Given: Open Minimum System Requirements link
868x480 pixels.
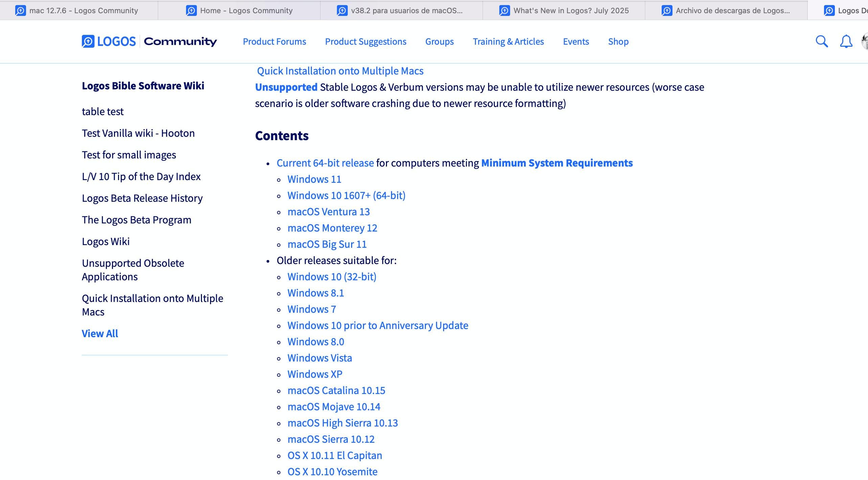Looking at the screenshot, I should point(557,163).
